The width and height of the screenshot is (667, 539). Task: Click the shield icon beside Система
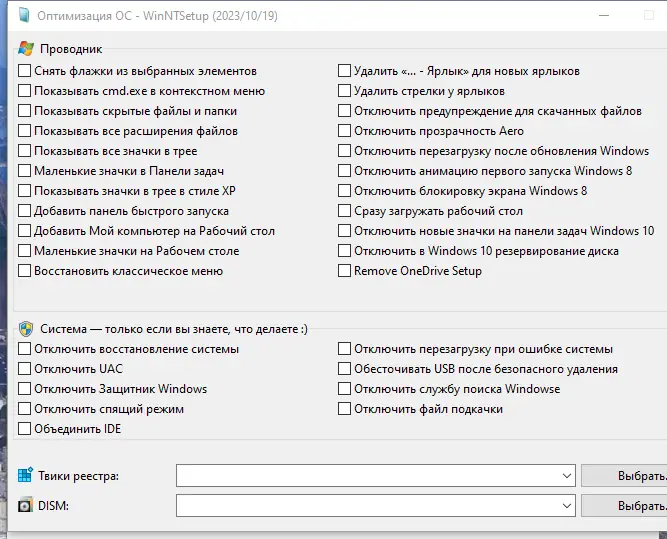[x=26, y=327]
